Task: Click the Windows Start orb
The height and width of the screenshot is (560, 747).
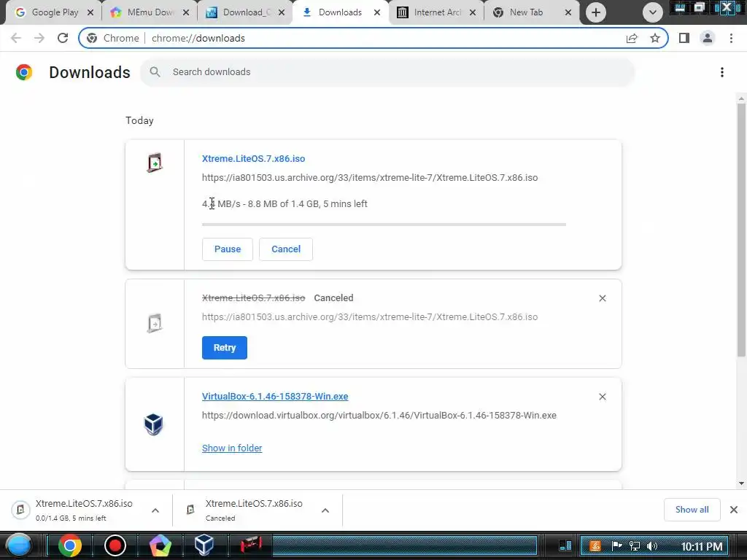Action: 19,545
